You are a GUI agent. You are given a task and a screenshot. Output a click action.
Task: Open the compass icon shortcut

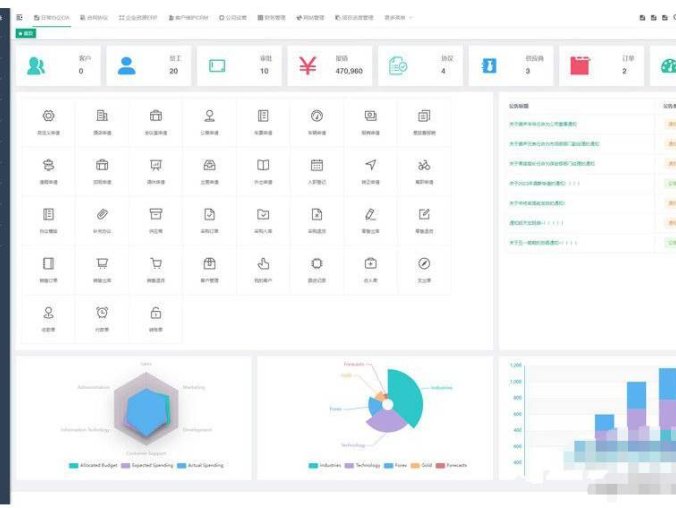[424, 264]
